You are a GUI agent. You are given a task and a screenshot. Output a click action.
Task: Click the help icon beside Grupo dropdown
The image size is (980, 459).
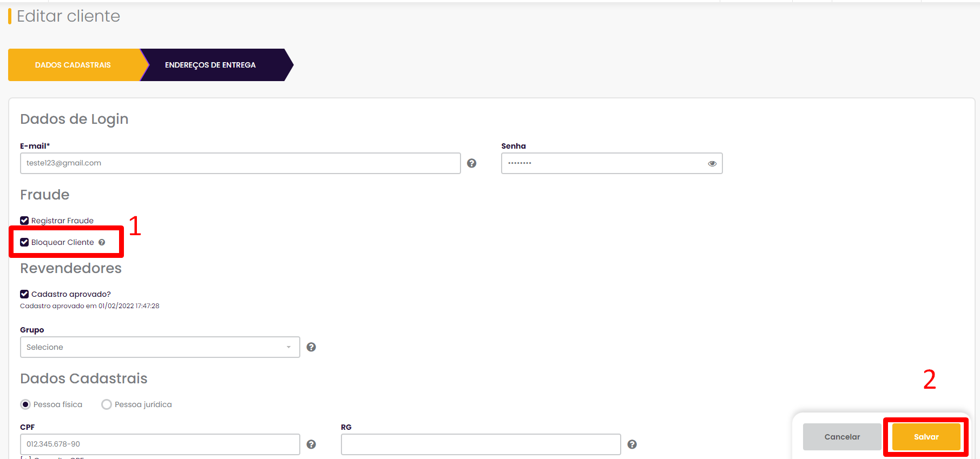tap(311, 347)
